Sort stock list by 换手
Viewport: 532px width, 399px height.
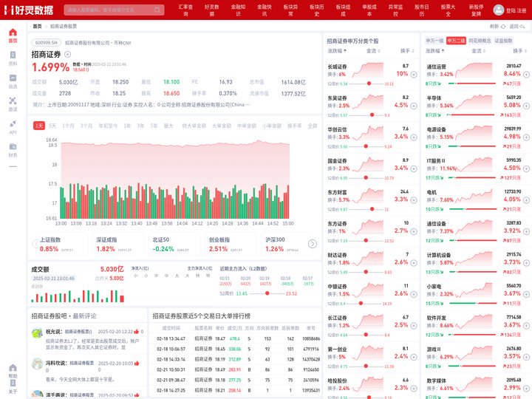tap(407, 51)
